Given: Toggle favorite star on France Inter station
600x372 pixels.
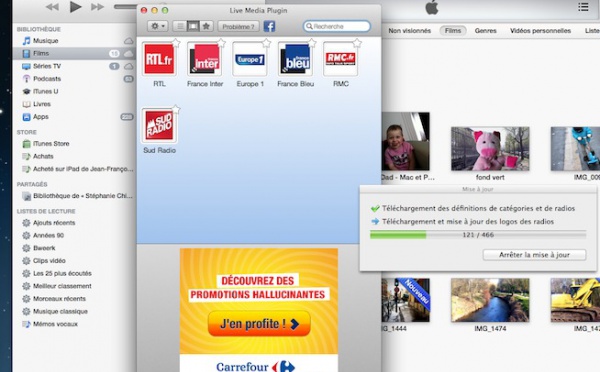Looking at the screenshot, I should pyautogui.click(x=221, y=43).
